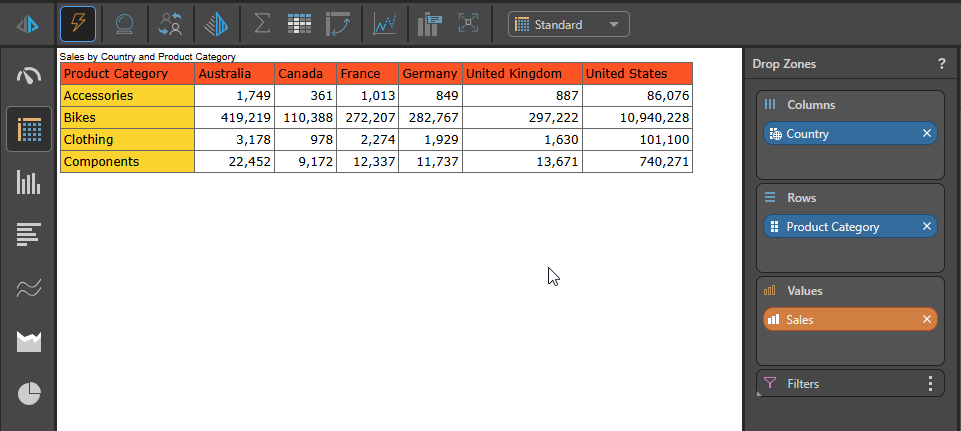961x431 pixels.
Task: Click the cell value 110,388
Action: (x=306, y=118)
